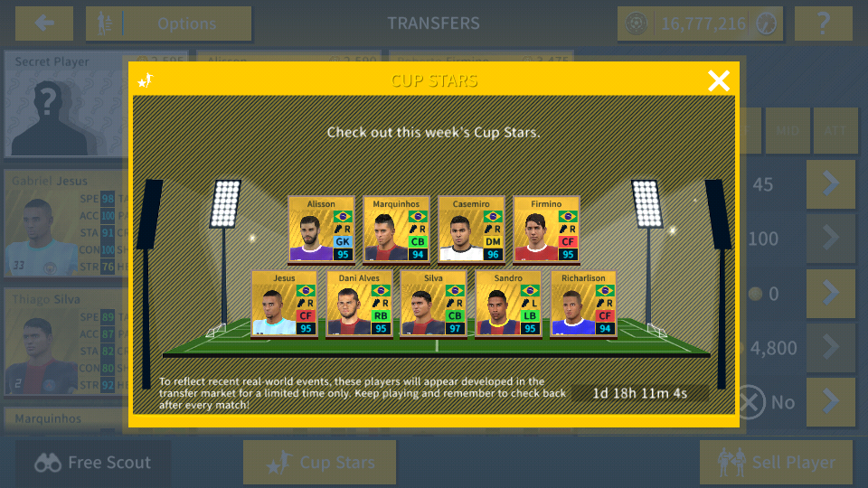This screenshot has width=868, height=488.
Task: Switch to the MID tab
Action: coord(788,130)
